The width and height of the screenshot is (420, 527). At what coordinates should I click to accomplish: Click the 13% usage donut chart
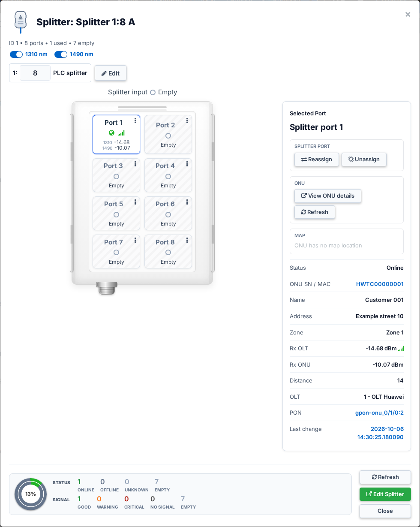click(30, 494)
